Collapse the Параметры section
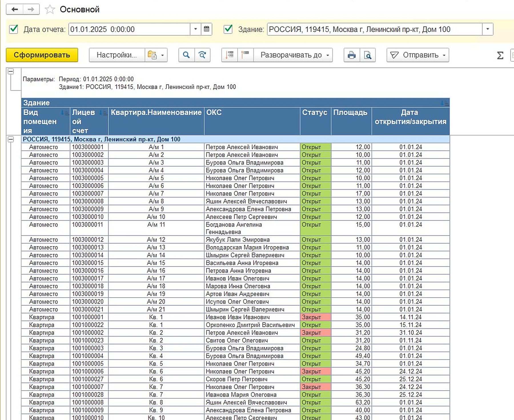 (11, 71)
